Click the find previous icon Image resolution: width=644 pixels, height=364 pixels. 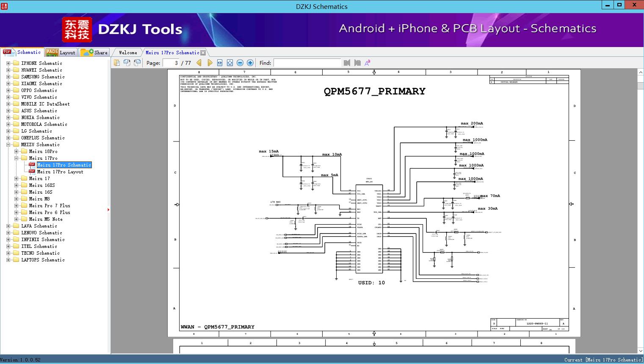[x=347, y=63]
